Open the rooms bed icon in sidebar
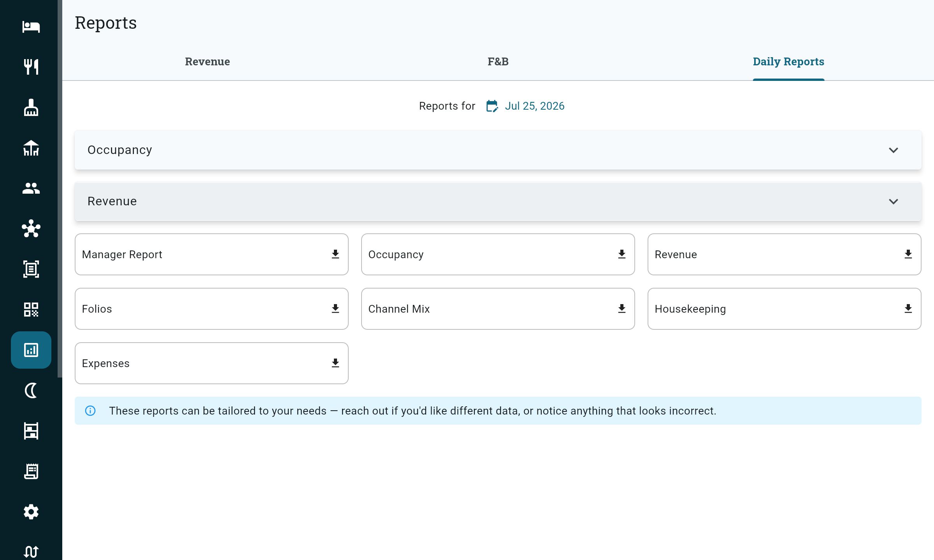Viewport: 934px width, 560px height. point(31,26)
